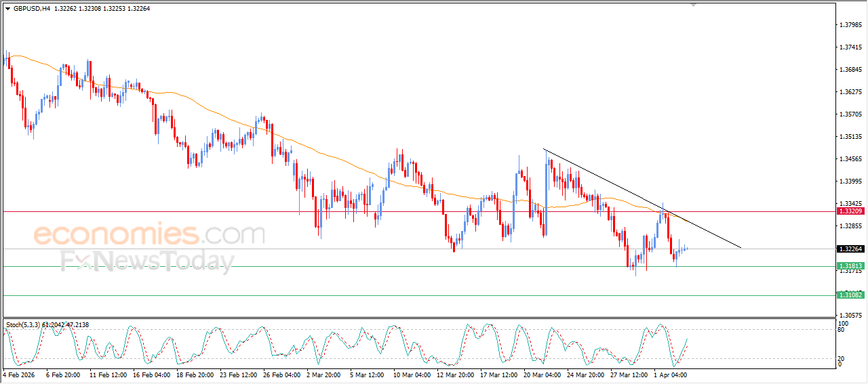
Task: Click the 80 level on stochastic scale
Action: coord(842,330)
